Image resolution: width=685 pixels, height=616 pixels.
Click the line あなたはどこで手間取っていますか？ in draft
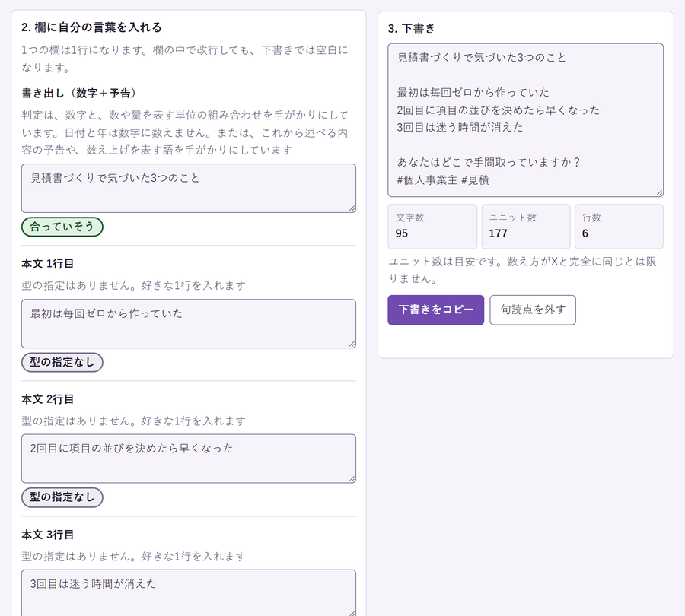(489, 163)
